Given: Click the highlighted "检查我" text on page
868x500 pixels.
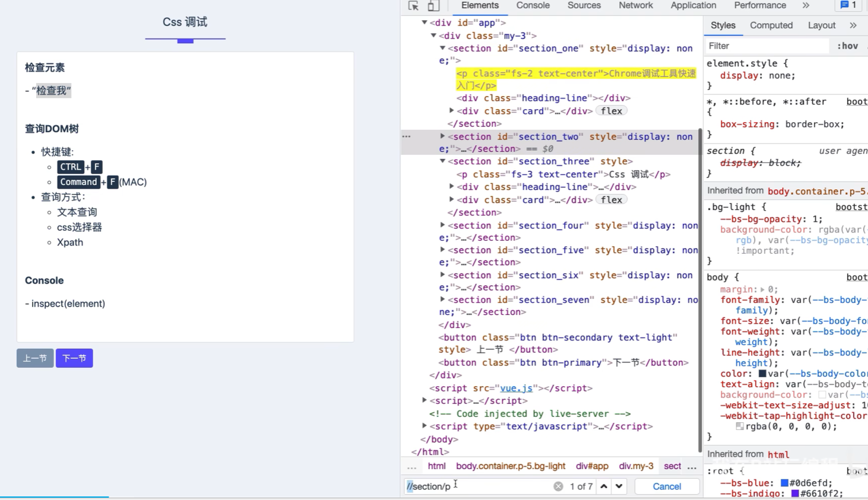Looking at the screenshot, I should coord(53,91).
